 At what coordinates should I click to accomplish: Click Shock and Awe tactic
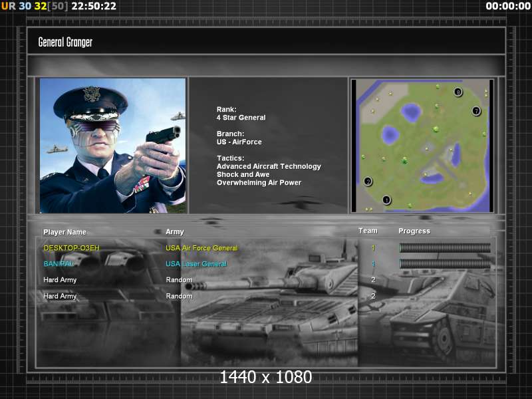point(243,175)
